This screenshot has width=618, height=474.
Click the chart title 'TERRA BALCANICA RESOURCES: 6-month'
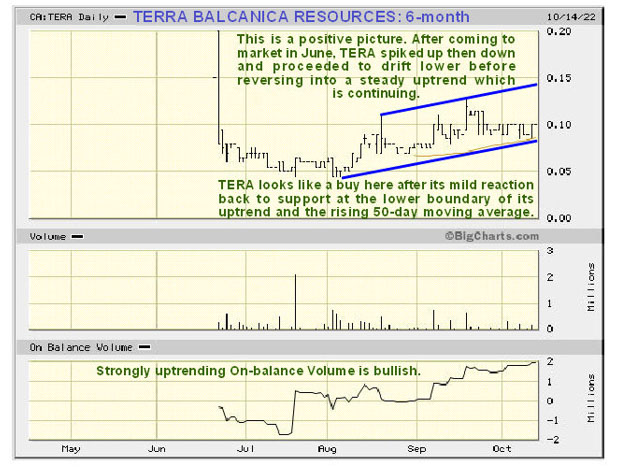tap(301, 17)
